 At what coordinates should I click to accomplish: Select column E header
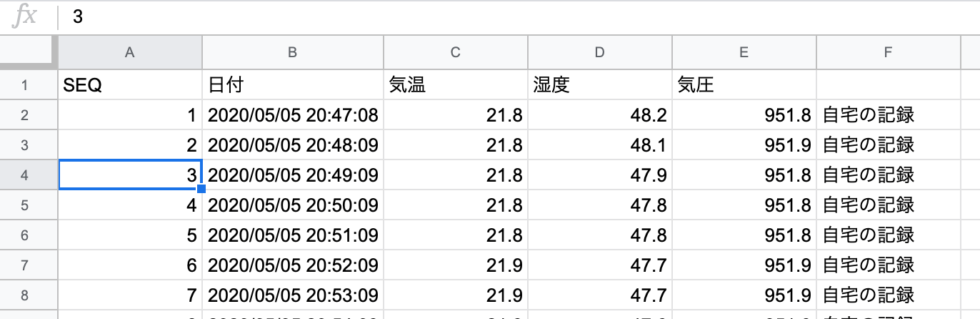coord(744,52)
